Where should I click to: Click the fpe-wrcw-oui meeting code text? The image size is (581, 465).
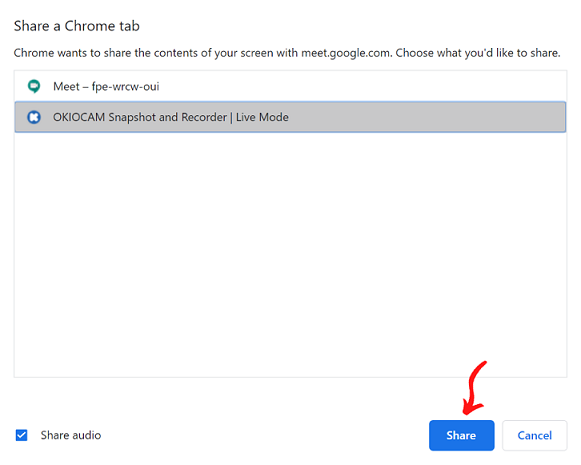pos(126,87)
